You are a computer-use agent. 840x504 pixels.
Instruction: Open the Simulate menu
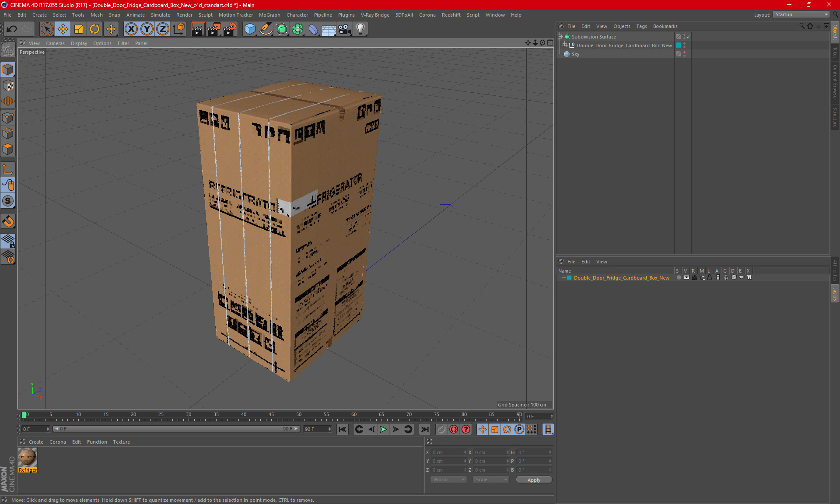point(161,15)
